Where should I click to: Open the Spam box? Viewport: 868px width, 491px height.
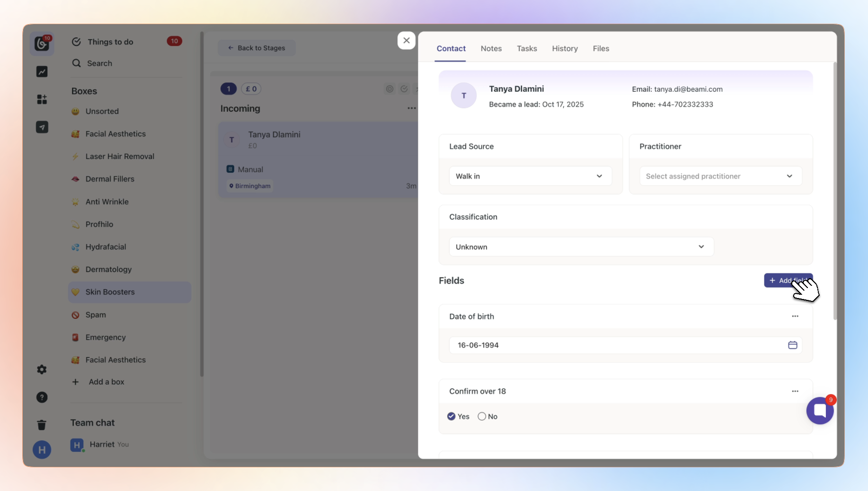(130, 315)
